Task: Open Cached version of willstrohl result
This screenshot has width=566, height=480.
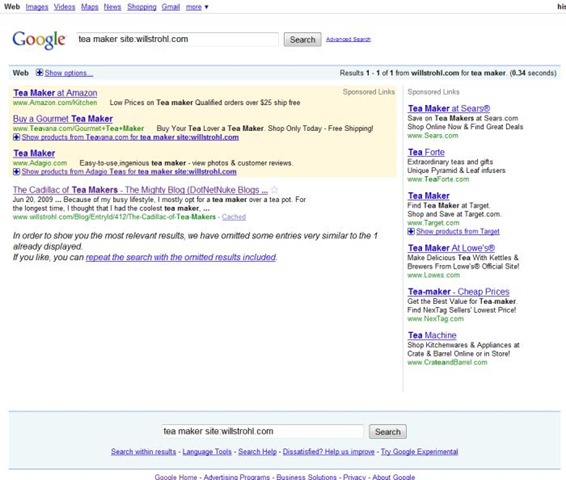Action: 234,217
